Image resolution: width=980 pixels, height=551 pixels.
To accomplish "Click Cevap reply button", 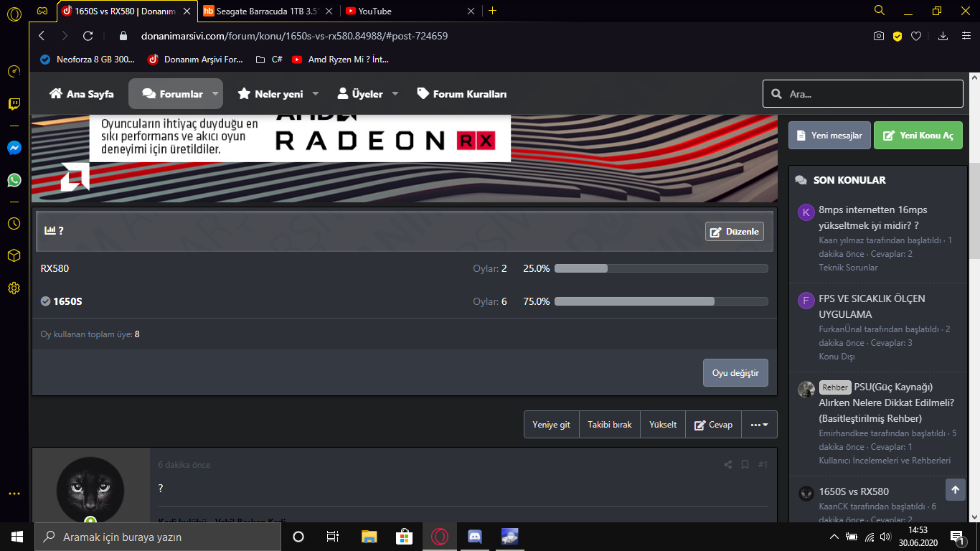I will click(713, 425).
